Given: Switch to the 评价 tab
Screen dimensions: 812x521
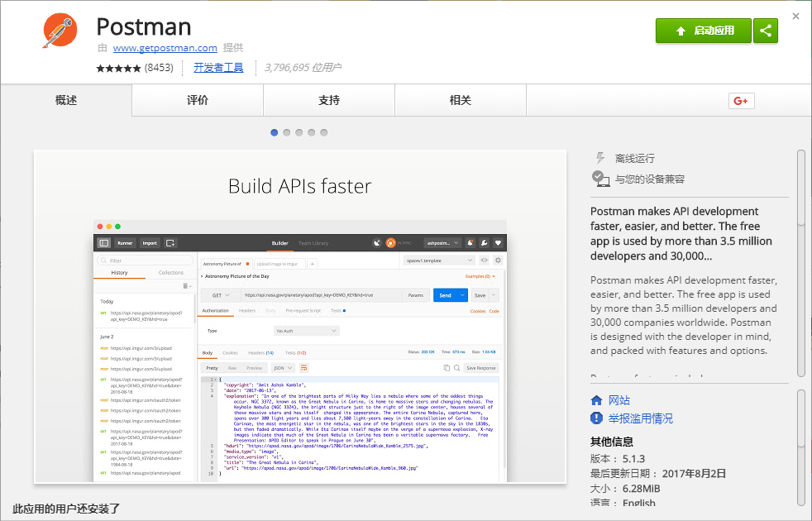Looking at the screenshot, I should (x=198, y=100).
